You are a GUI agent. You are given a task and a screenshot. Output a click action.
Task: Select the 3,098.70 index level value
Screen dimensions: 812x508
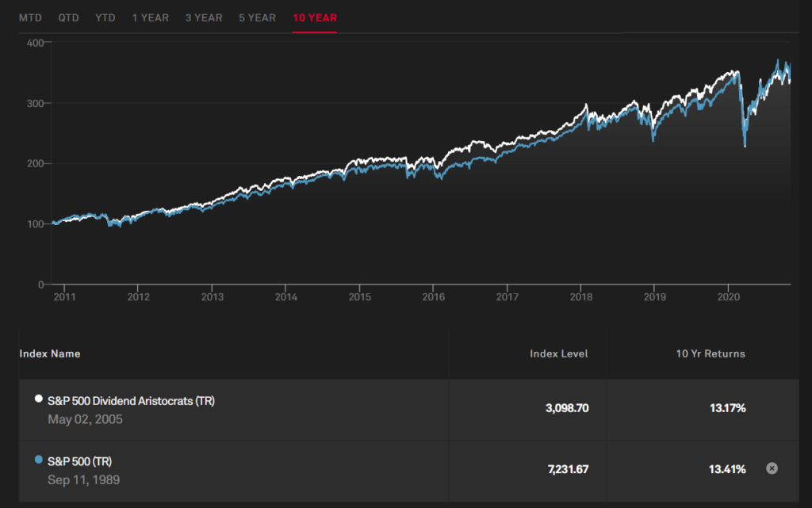click(x=567, y=408)
